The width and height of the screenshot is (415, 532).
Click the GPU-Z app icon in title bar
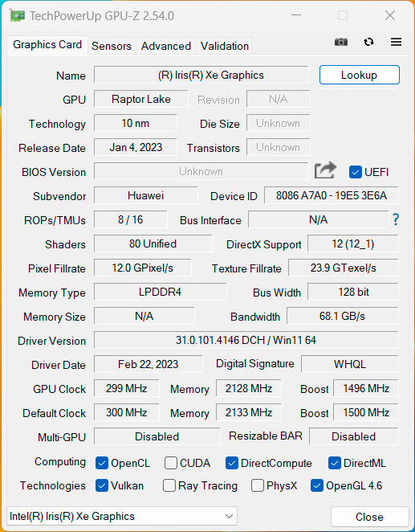tap(18, 15)
